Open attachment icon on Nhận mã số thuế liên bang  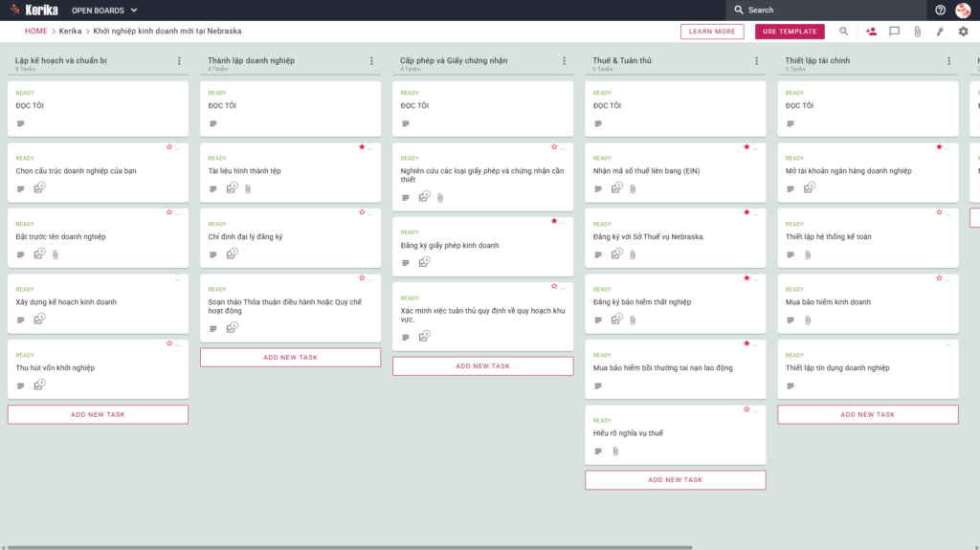[634, 188]
